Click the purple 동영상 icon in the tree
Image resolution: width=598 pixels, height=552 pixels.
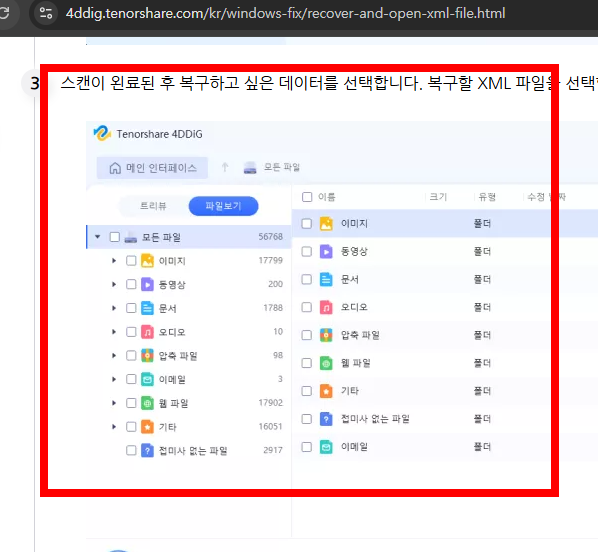click(148, 285)
